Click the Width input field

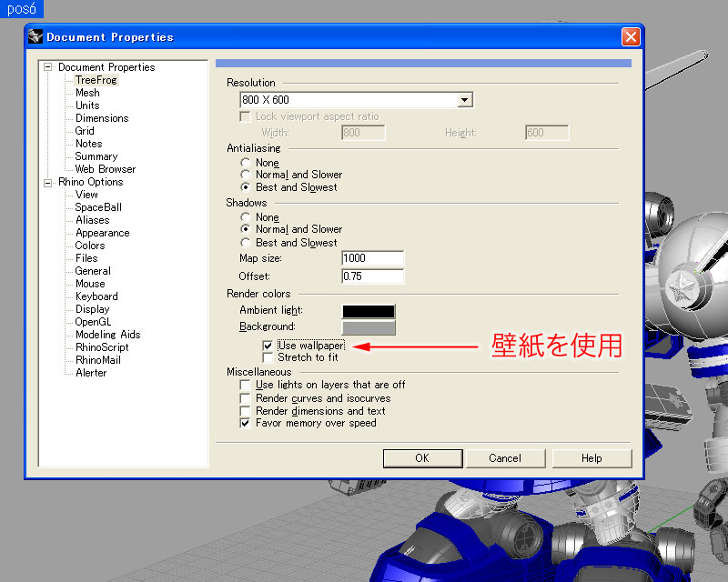coord(363,133)
